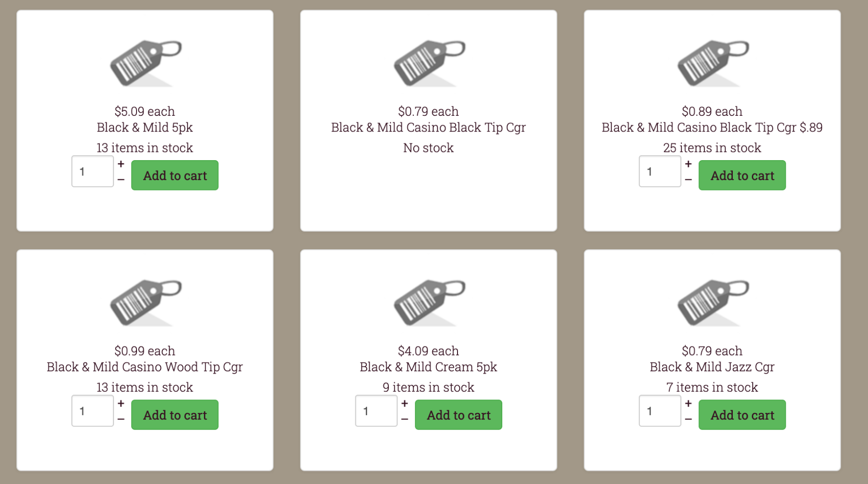Click the Casino Black Tip Cgr $0.79 tag image
This screenshot has width=868, height=484.
[x=429, y=63]
